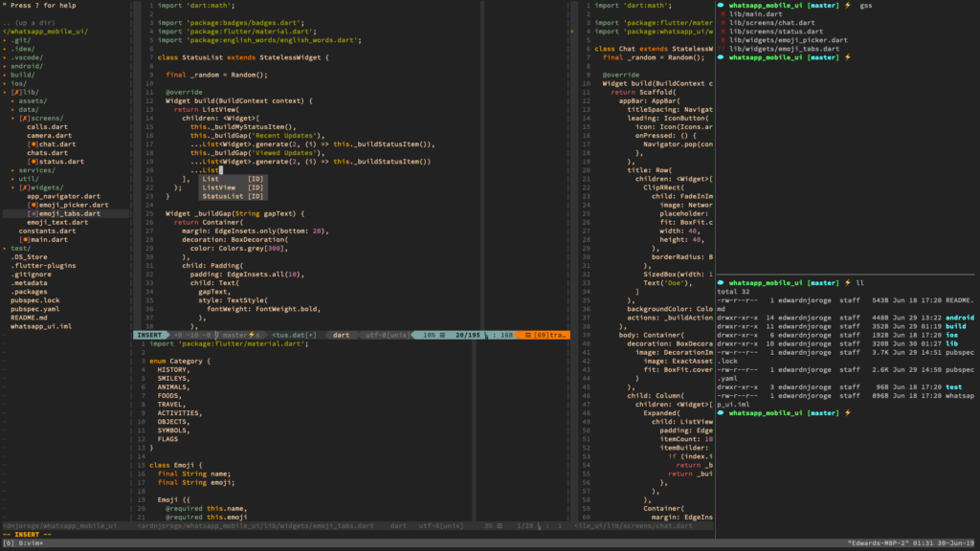Click the 10% scroll position segment
980x551 pixels.
point(429,336)
